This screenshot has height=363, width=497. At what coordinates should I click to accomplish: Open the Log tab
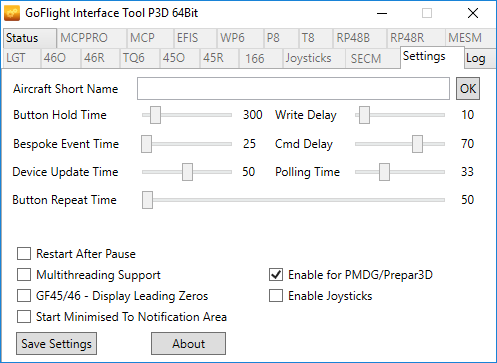pyautogui.click(x=478, y=59)
